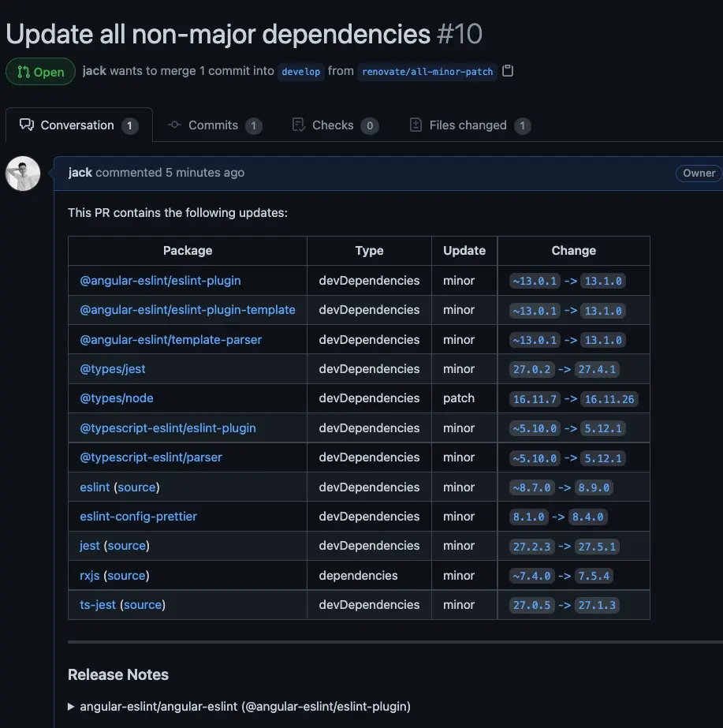
Task: Open the ts-jest package link
Action: pos(98,604)
